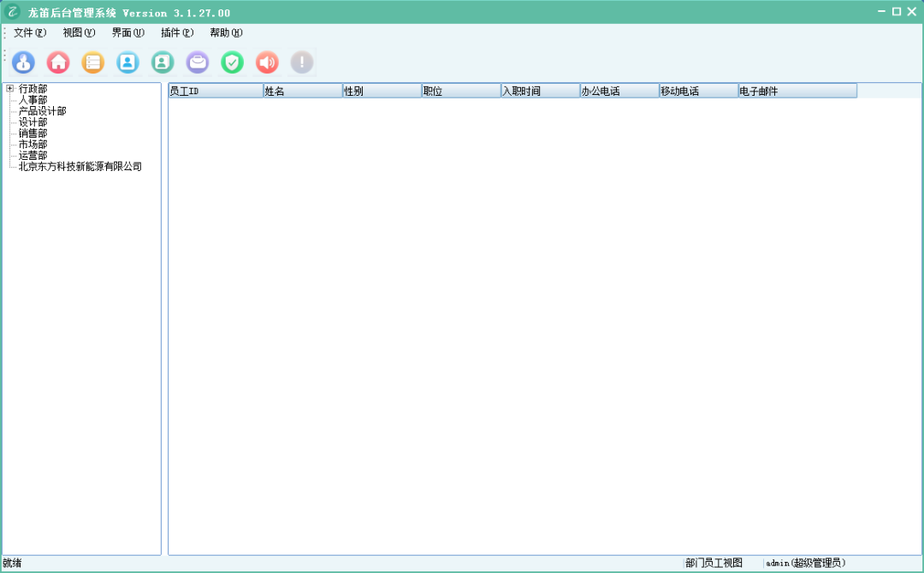The width and height of the screenshot is (924, 573).
Task: Select 产品设计部 in the department tree
Action: coord(43,111)
